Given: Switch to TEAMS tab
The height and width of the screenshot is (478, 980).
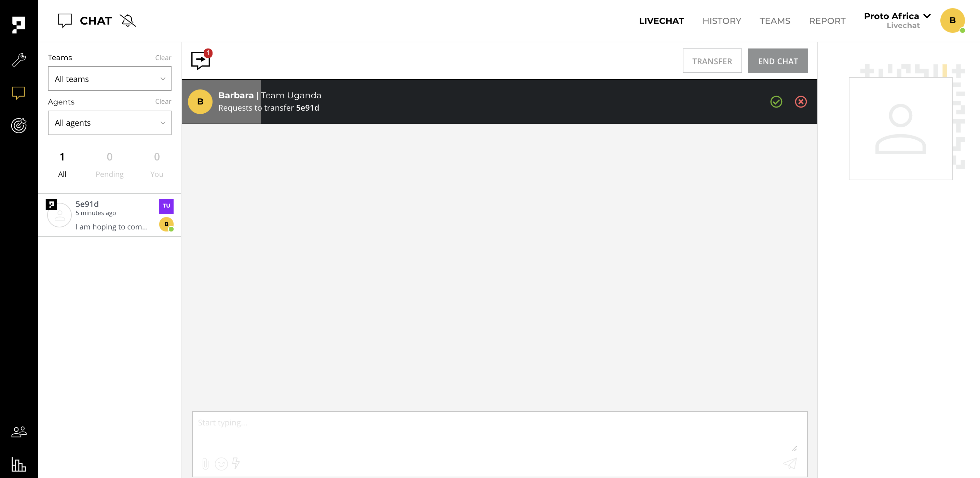Looking at the screenshot, I should pyautogui.click(x=775, y=21).
